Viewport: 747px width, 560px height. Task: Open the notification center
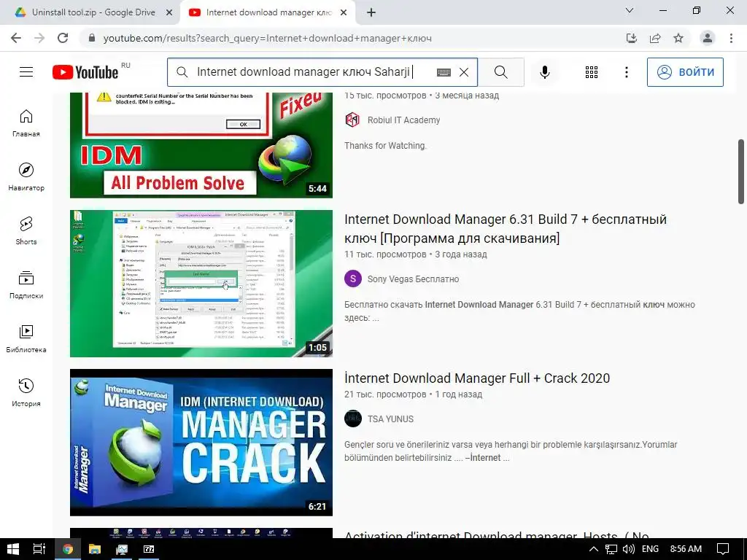(723, 549)
